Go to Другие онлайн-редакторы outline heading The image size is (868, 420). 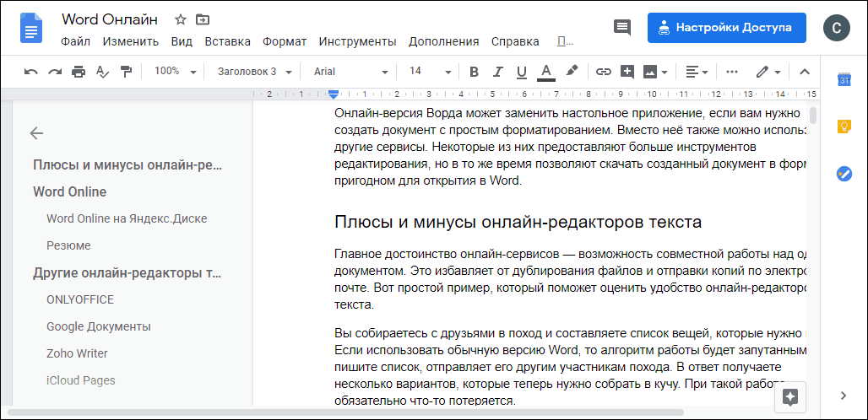click(x=127, y=273)
